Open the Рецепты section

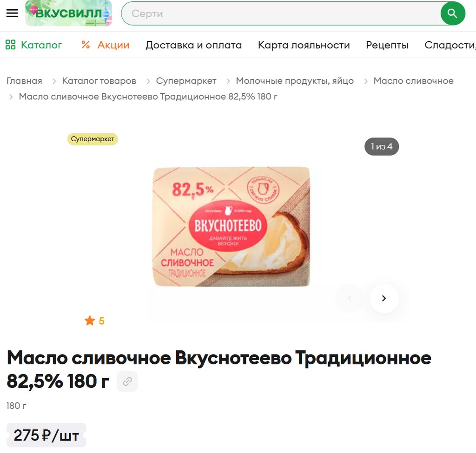pyautogui.click(x=387, y=45)
